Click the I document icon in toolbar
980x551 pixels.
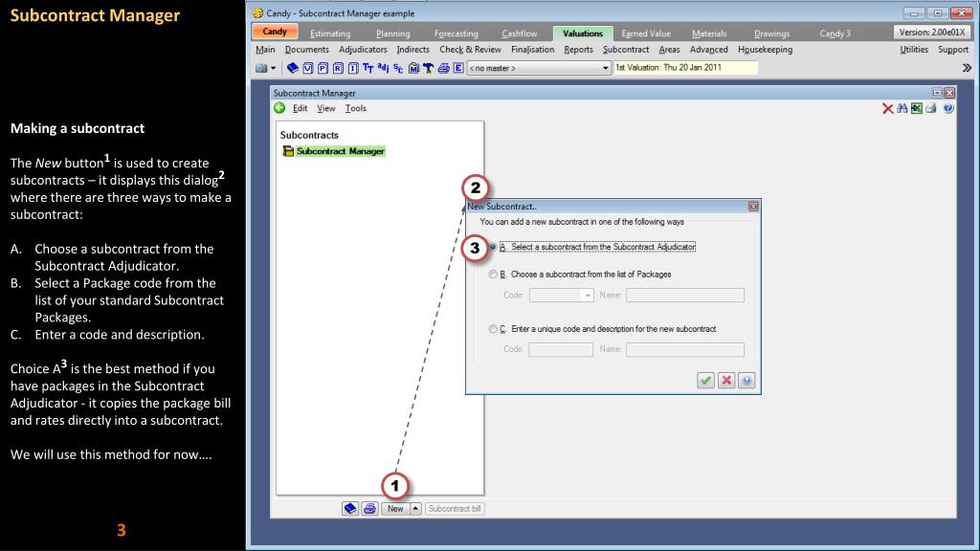point(353,68)
